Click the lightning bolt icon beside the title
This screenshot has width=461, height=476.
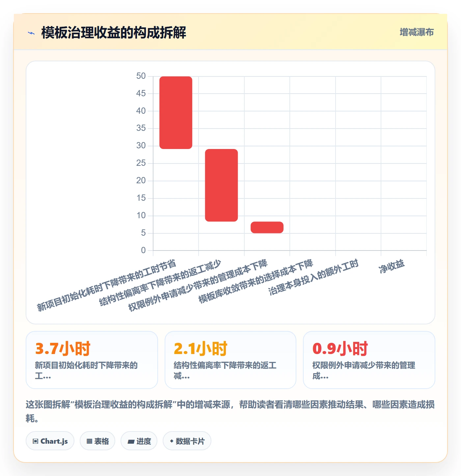[x=31, y=33]
